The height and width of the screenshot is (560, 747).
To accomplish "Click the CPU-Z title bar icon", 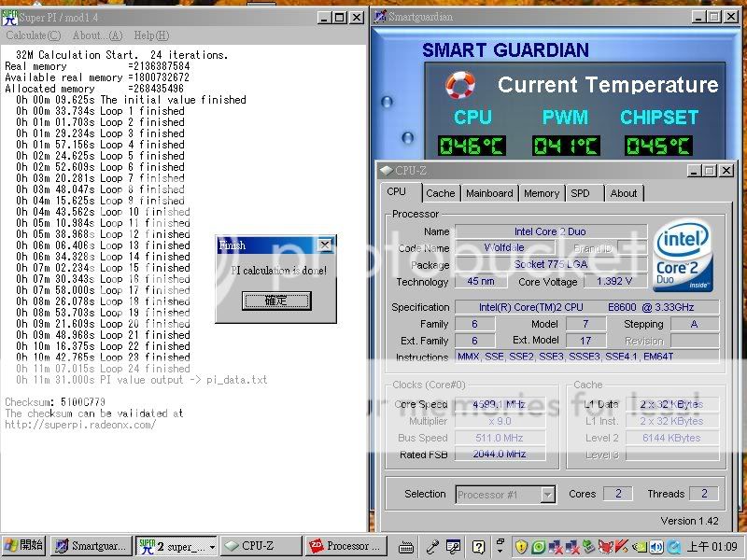I will [x=386, y=171].
